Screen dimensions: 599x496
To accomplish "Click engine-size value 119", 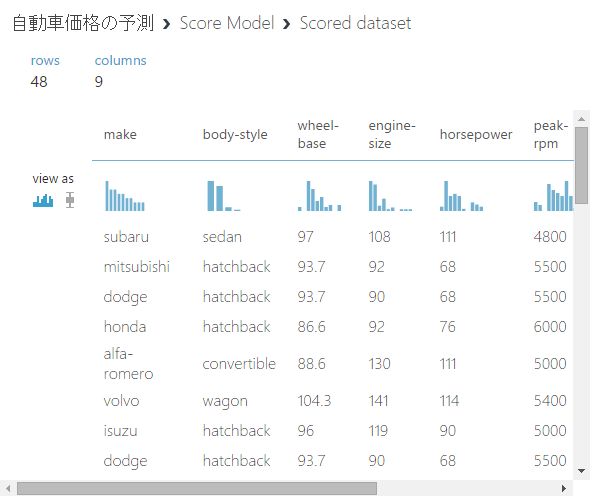I will click(378, 431).
